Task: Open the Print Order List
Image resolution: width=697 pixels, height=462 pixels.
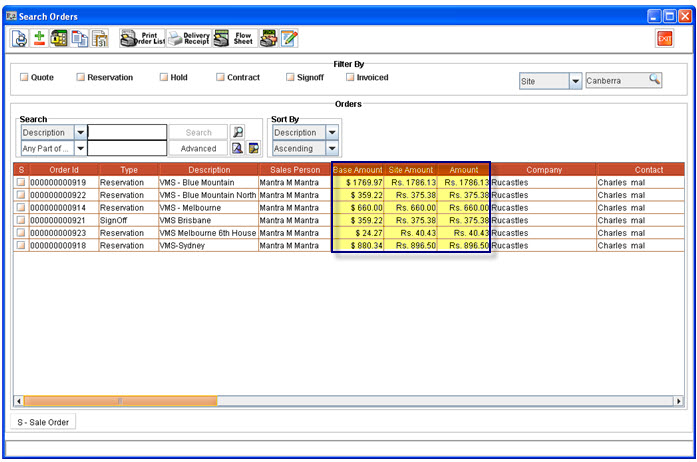Action: coord(141,38)
